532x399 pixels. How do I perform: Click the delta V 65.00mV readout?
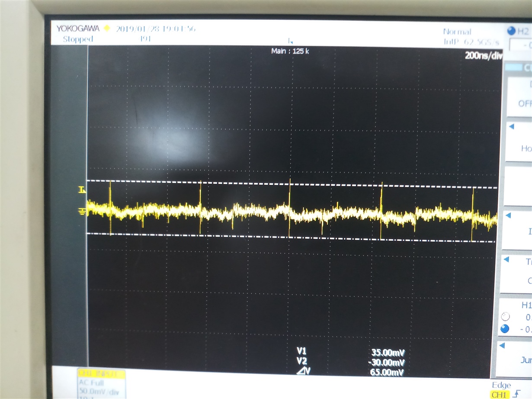[351, 371]
